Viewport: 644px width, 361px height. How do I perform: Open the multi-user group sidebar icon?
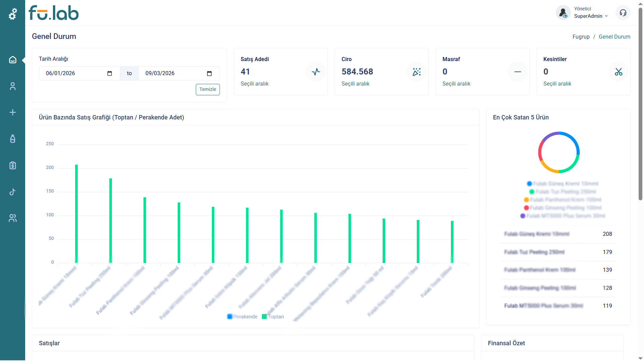(x=13, y=218)
